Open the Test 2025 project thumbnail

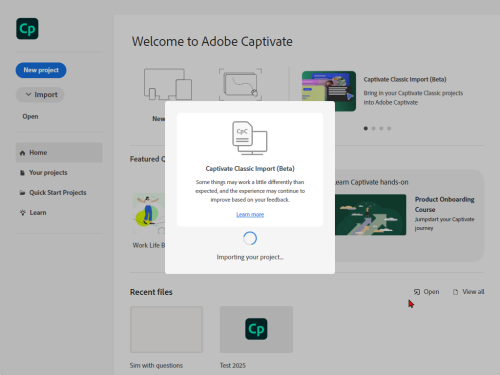(x=256, y=330)
